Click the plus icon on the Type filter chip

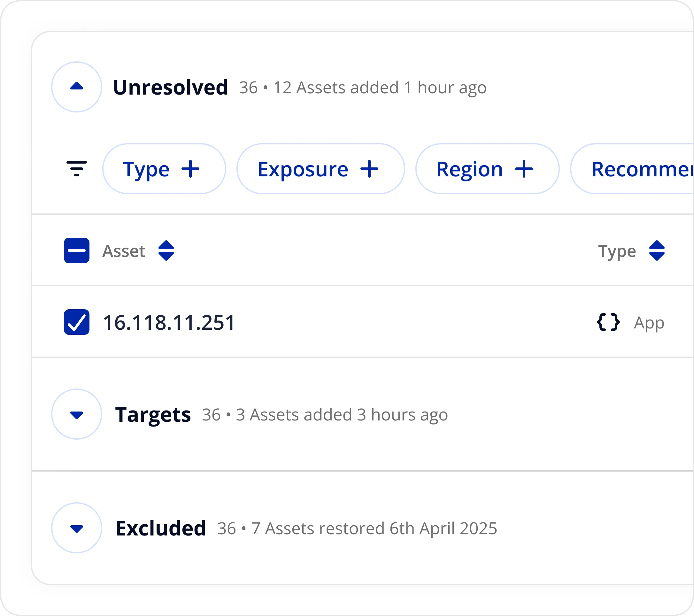click(191, 169)
